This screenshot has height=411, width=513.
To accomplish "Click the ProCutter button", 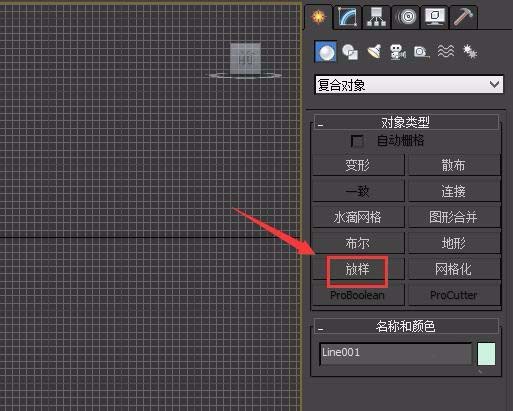I will pyautogui.click(x=454, y=295).
